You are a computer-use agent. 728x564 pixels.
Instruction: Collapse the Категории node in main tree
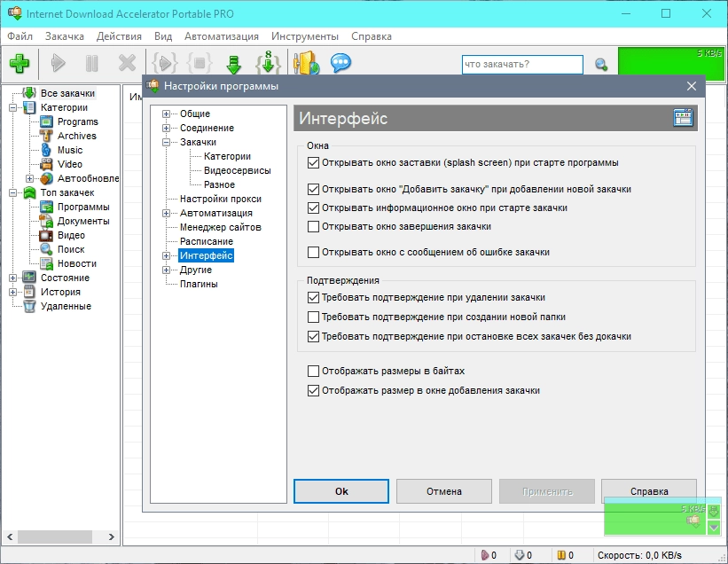(13, 107)
